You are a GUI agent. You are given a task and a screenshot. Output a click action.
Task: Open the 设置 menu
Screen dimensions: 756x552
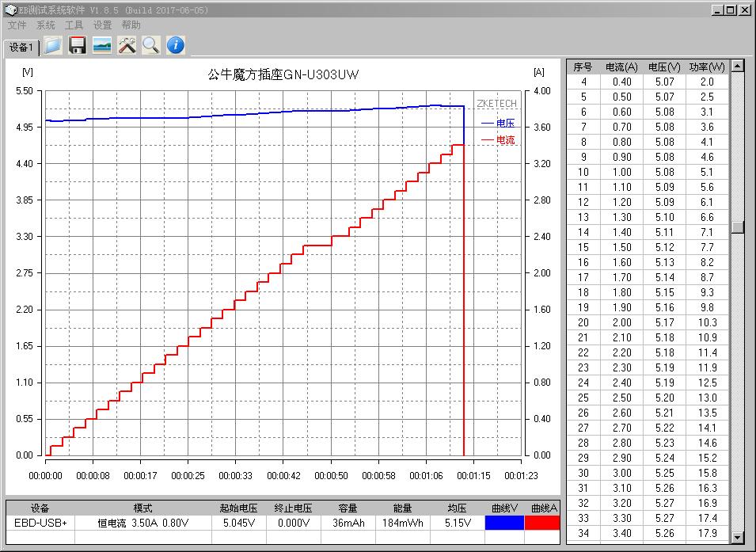[x=102, y=25]
